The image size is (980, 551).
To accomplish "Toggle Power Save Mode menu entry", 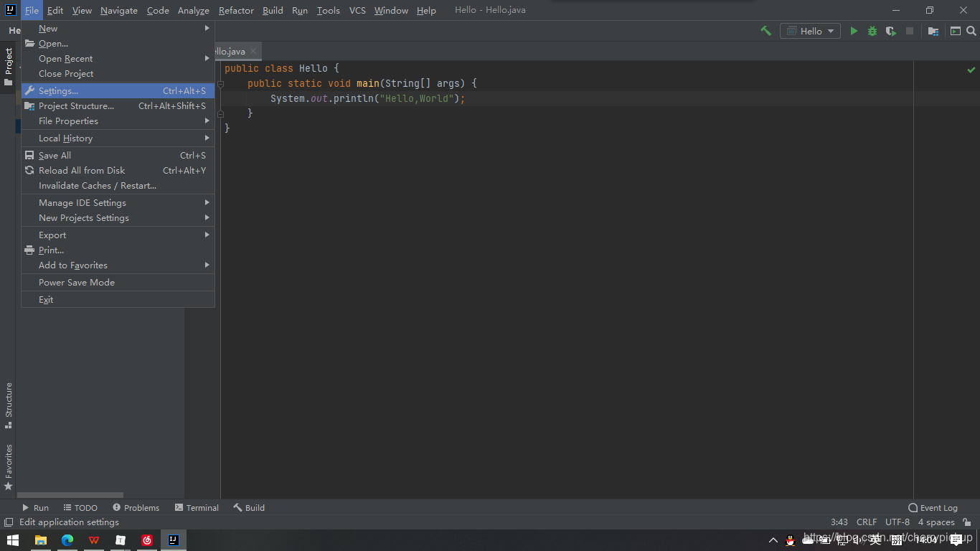I will tap(118, 283).
